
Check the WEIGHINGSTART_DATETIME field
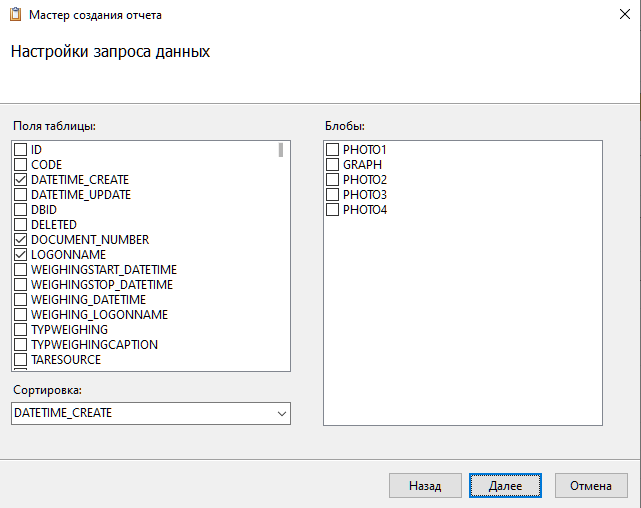coord(20,270)
